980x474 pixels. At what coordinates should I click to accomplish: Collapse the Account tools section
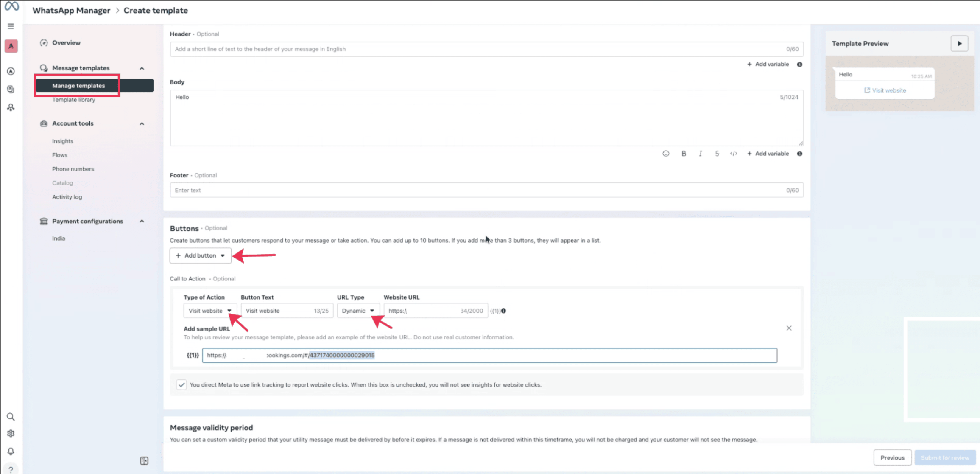click(x=142, y=123)
